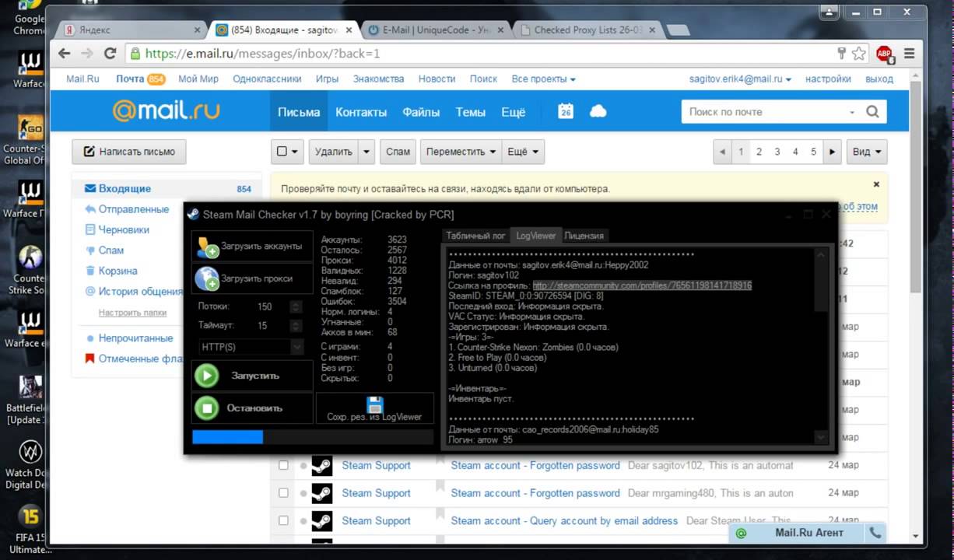Screen dimensions: 954x560
Task: Open the Отправленные folder
Action: (x=133, y=209)
